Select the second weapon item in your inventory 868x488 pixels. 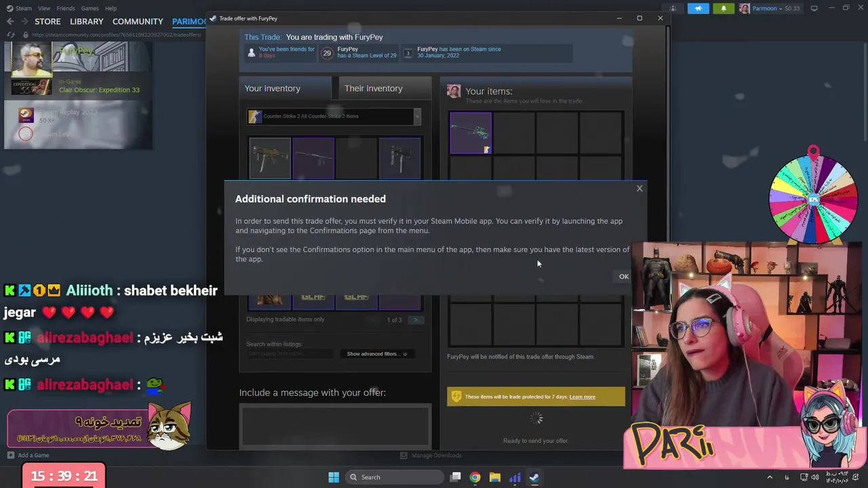[x=313, y=158]
